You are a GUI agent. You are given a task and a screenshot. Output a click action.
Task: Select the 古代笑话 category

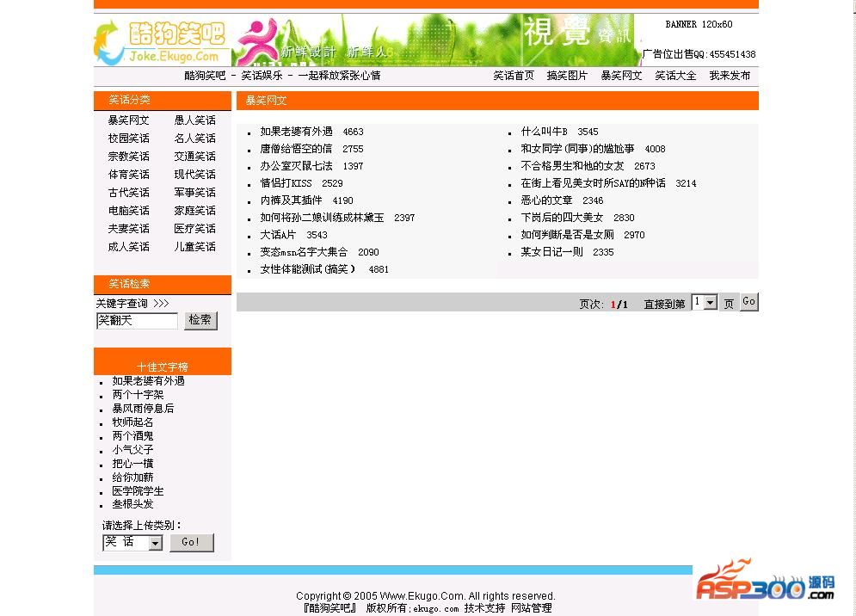coord(128,192)
